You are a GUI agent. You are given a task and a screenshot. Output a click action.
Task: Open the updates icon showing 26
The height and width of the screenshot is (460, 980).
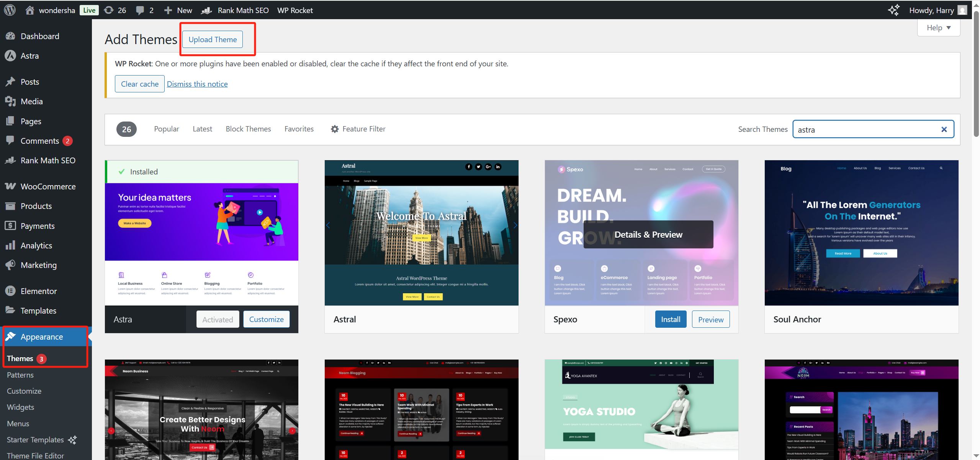(115, 10)
